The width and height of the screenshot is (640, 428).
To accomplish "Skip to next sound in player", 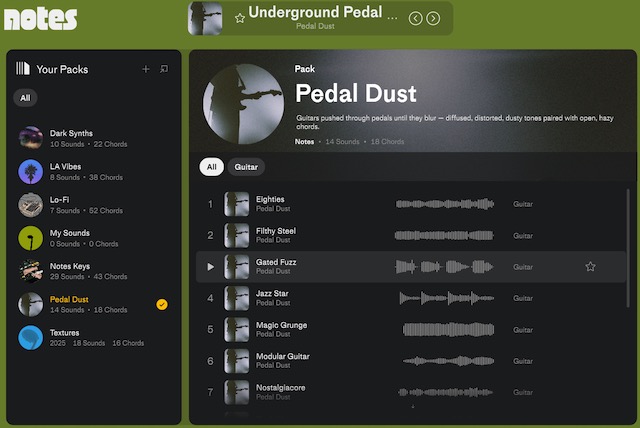I will point(433,18).
